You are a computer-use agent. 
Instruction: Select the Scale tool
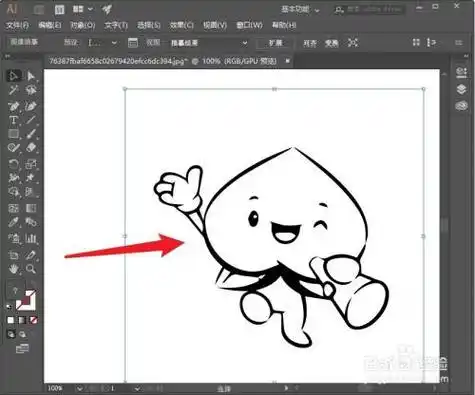pyautogui.click(x=31, y=164)
